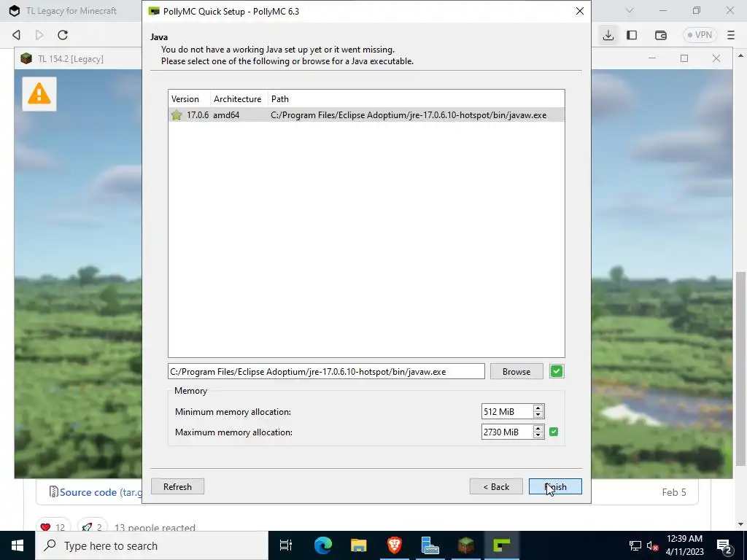Click the Java executable path input field

click(x=326, y=371)
